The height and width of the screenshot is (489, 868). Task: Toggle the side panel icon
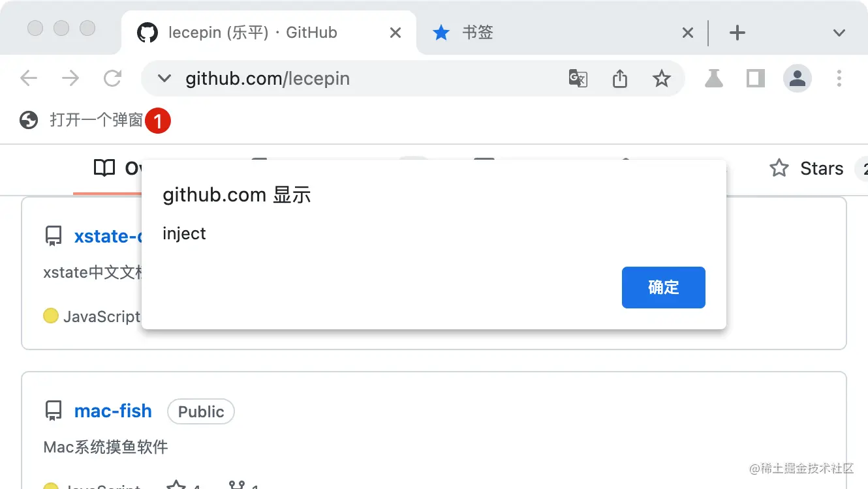(756, 79)
